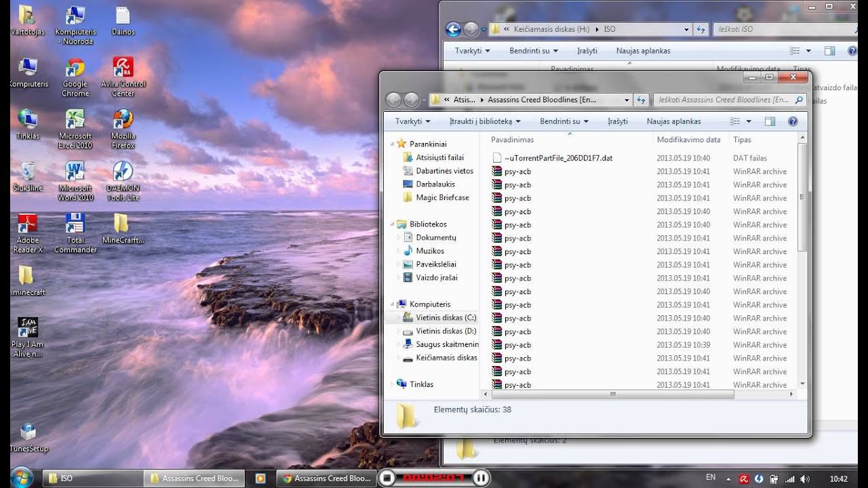This screenshot has width=868, height=488.
Task: Open the Įtraukti į biblioteką menu
Action: click(x=485, y=121)
